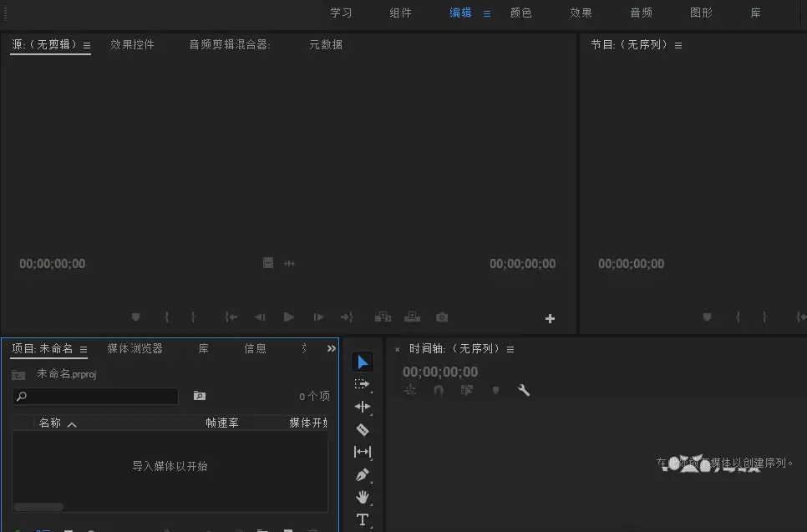The height and width of the screenshot is (532, 807).
Task: Click the project search input field
Action: click(x=96, y=396)
